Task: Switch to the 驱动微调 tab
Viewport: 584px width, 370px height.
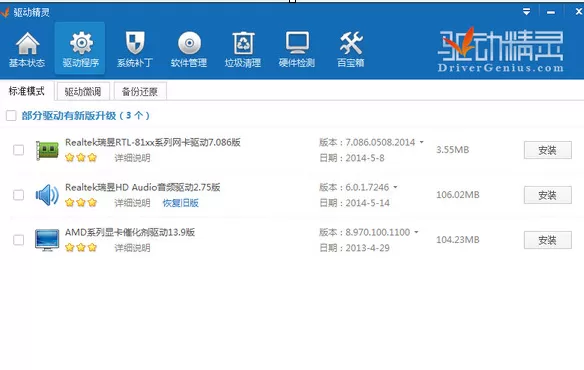Action: [83, 91]
